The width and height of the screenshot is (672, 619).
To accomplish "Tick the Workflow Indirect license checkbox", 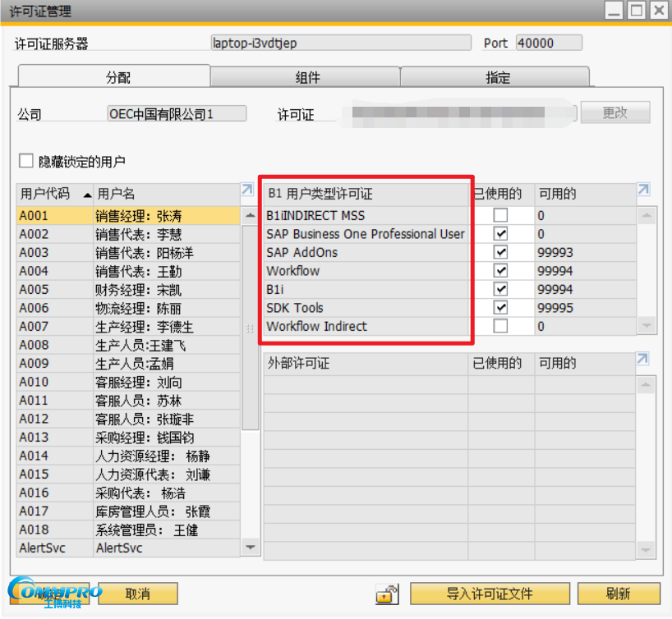I will click(x=500, y=326).
